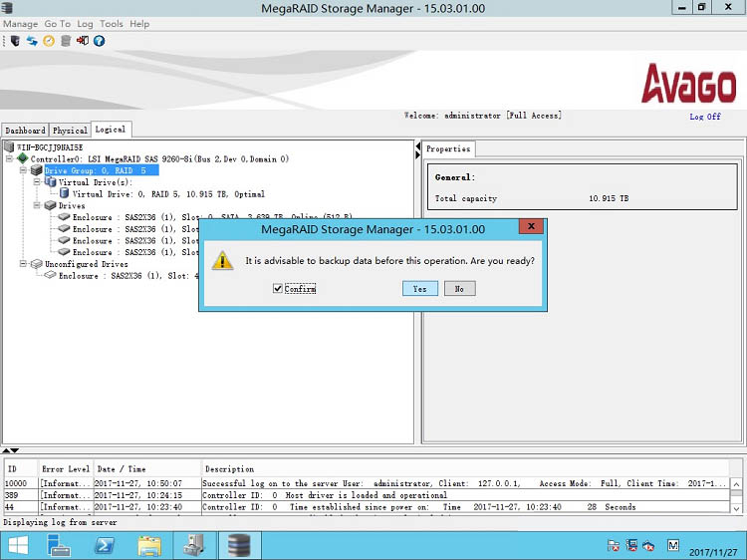
Task: Collapse the Drives node
Action: click(x=37, y=205)
